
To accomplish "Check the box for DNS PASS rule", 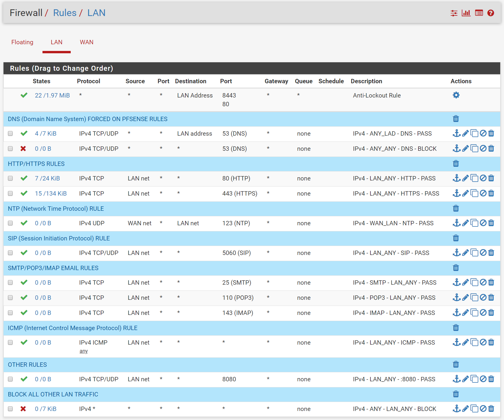I will (10, 134).
